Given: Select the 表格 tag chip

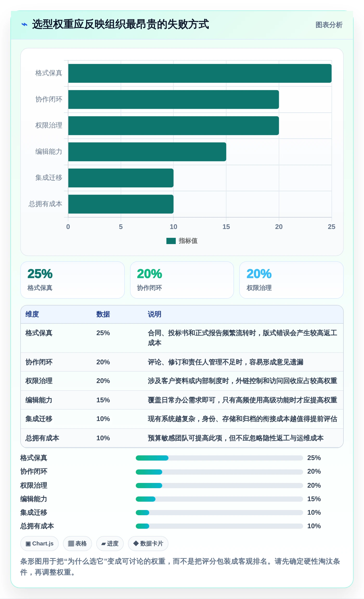Looking at the screenshot, I should [x=77, y=544].
